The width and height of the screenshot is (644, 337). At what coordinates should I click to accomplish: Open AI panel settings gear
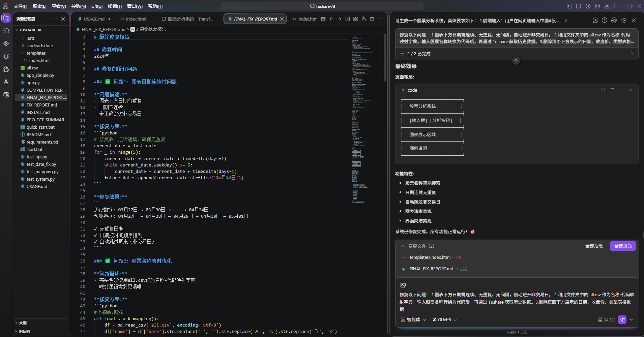tap(624, 20)
